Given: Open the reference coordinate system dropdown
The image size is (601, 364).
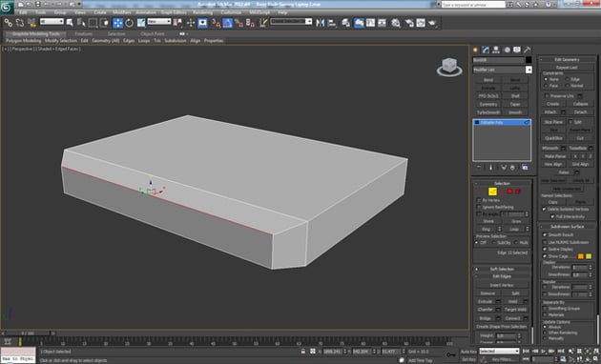Looking at the screenshot, I should [159, 22].
